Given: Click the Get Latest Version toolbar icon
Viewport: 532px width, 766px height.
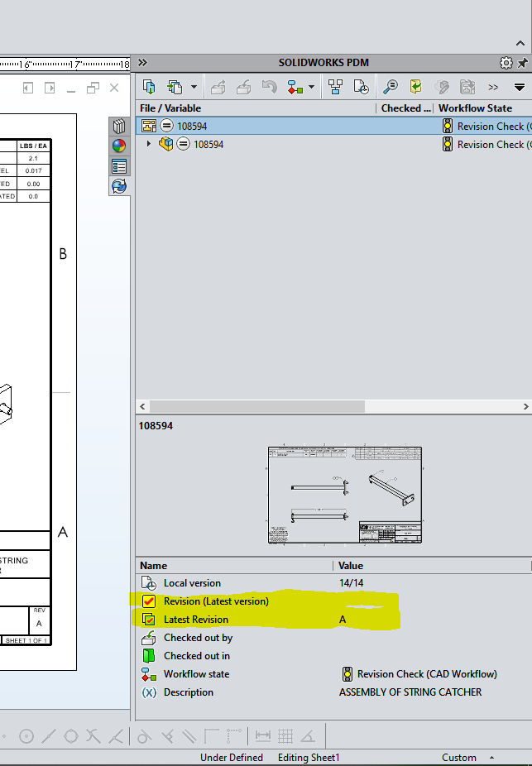Looking at the screenshot, I should click(150, 86).
